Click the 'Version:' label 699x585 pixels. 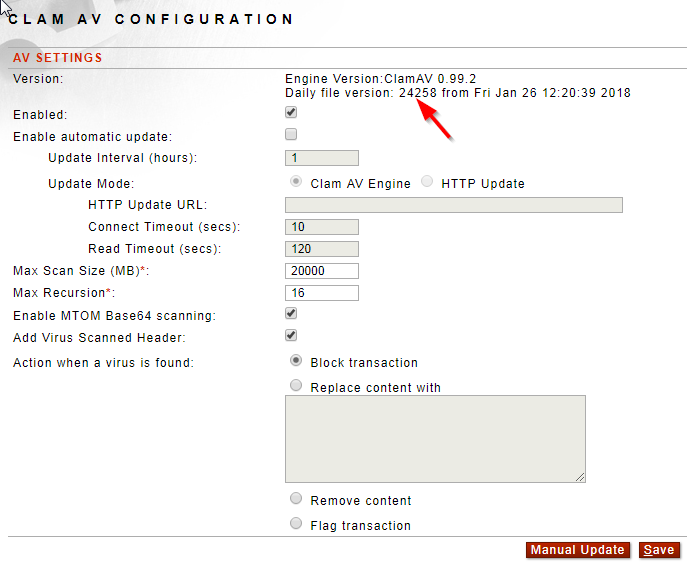pyautogui.click(x=38, y=79)
